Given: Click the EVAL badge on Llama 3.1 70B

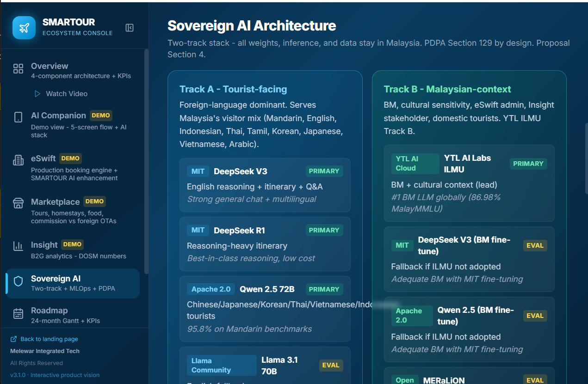Looking at the screenshot, I should 331,365.
